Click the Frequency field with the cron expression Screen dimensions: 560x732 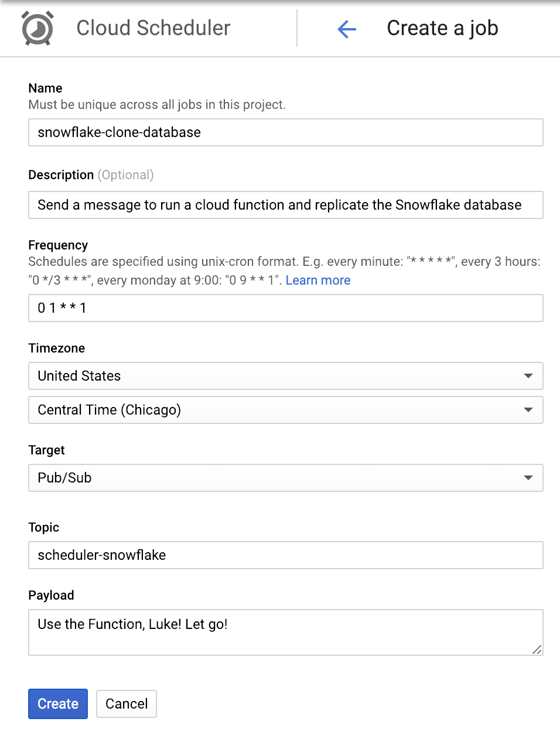coord(285,308)
